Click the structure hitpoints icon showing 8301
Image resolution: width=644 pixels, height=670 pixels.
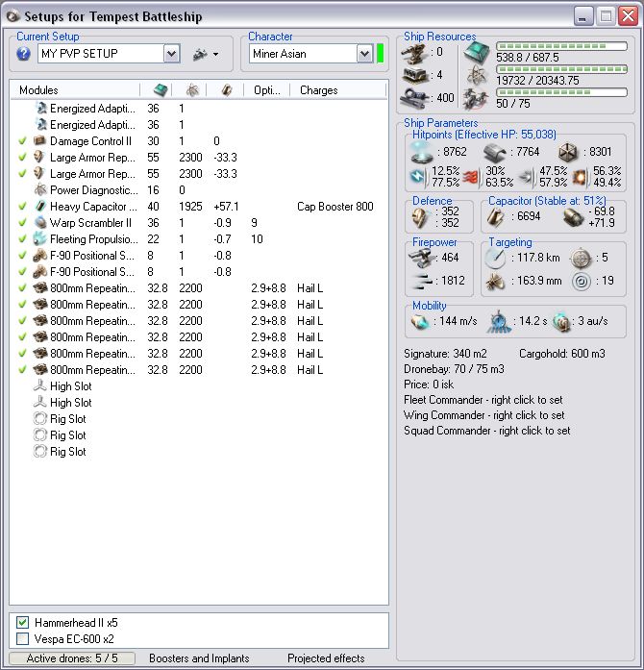click(x=568, y=153)
